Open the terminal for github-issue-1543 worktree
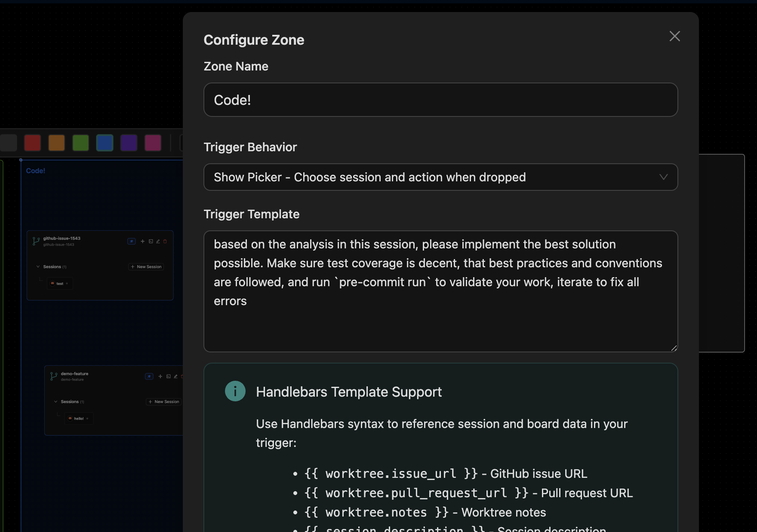 [151, 241]
